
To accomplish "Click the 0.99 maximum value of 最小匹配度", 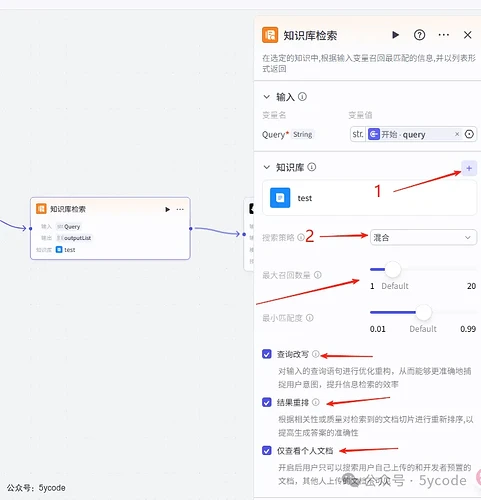I will [468, 329].
